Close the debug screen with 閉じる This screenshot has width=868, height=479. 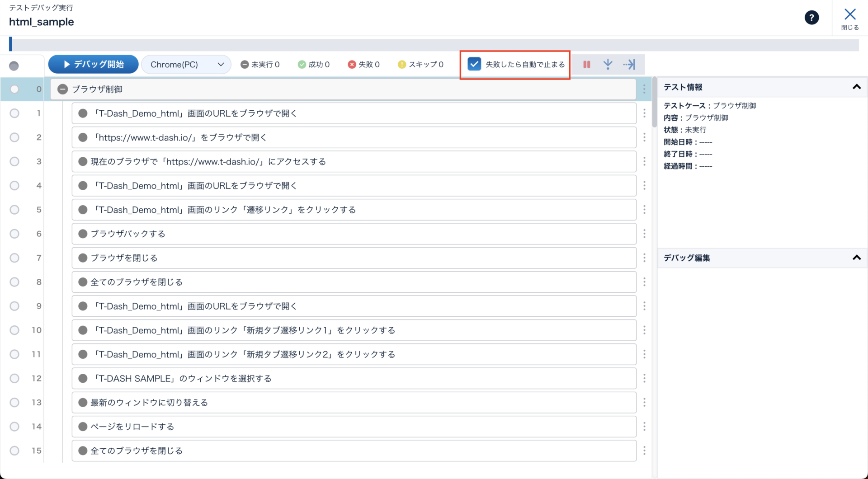click(x=850, y=19)
